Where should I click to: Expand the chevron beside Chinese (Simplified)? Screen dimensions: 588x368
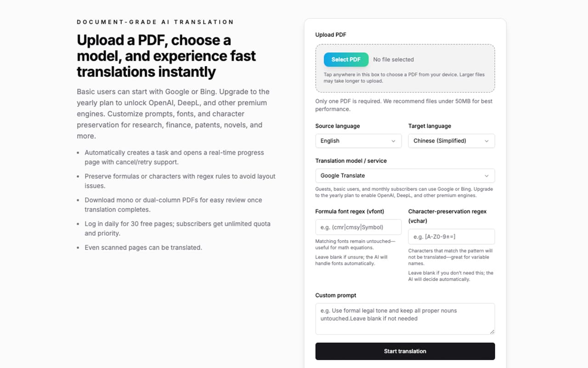pyautogui.click(x=487, y=141)
